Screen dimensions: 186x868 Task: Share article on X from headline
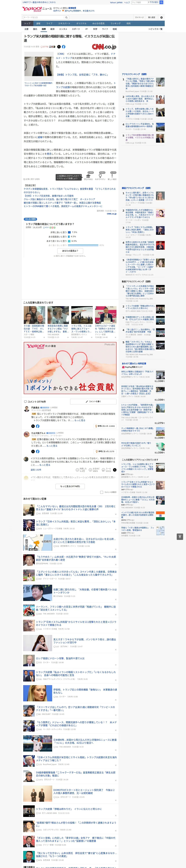pyautogui.click(x=59, y=47)
